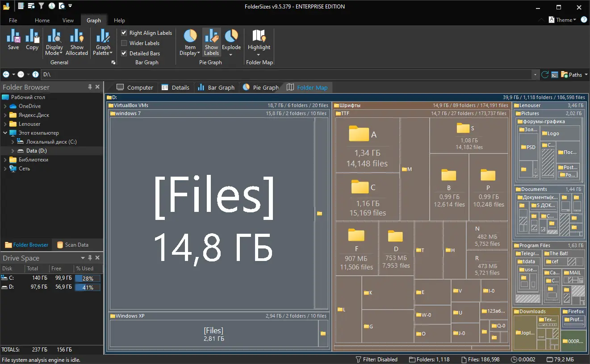Open the General group dialog launcher
Screen dimensions: 590x364
[113, 63]
